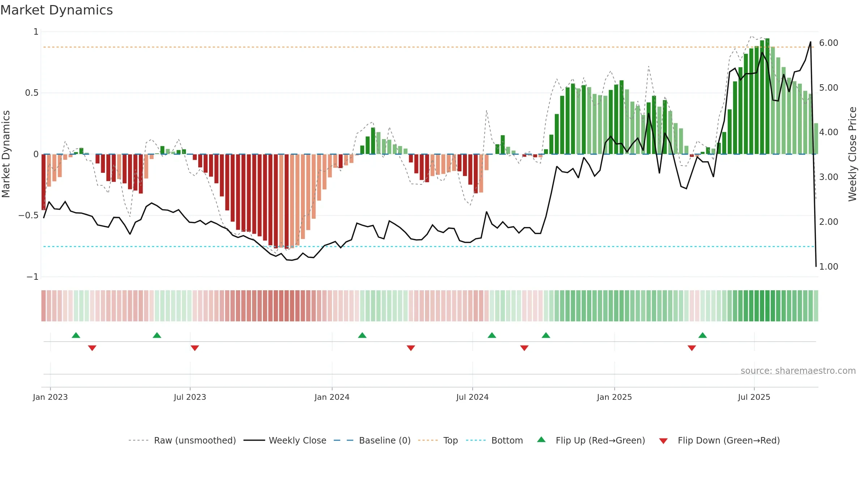The width and height of the screenshot is (868, 488).
Task: Select the red flip-down marker between Jan and Jul 2024
Action: pyautogui.click(x=411, y=348)
